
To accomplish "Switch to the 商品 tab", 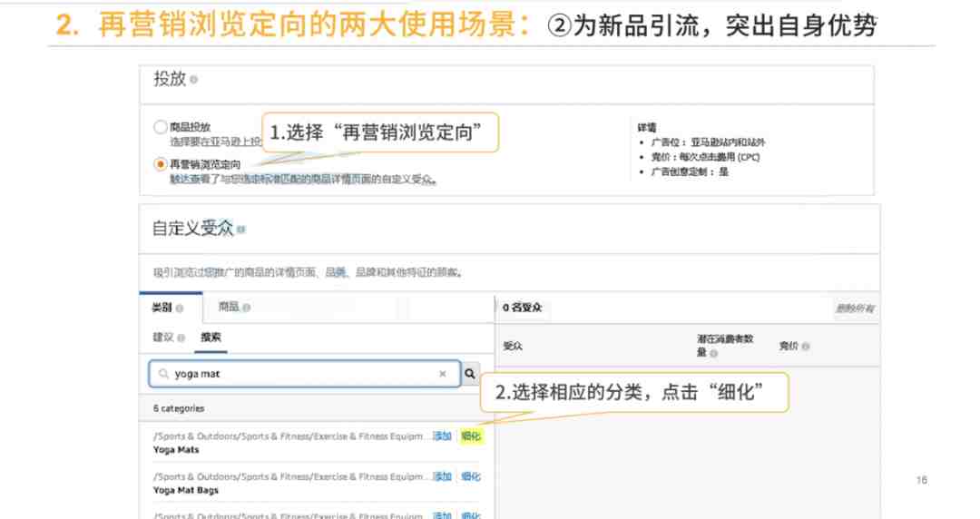I will [229, 308].
